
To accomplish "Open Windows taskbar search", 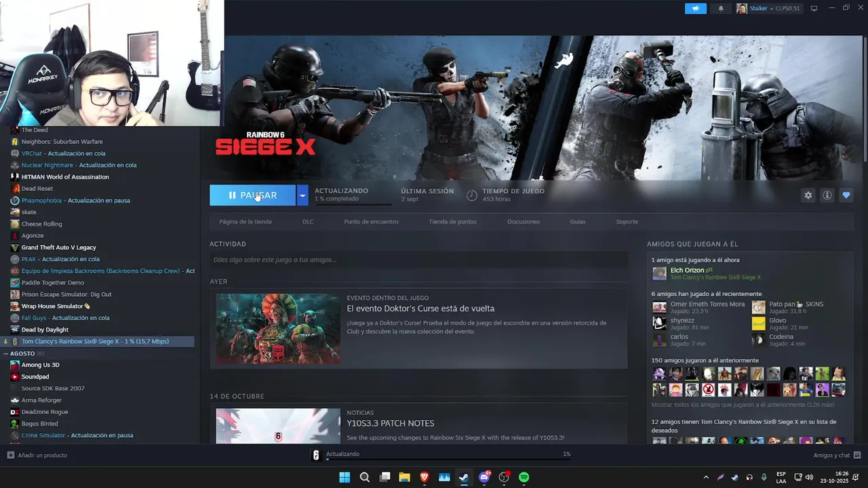I will 365,477.
